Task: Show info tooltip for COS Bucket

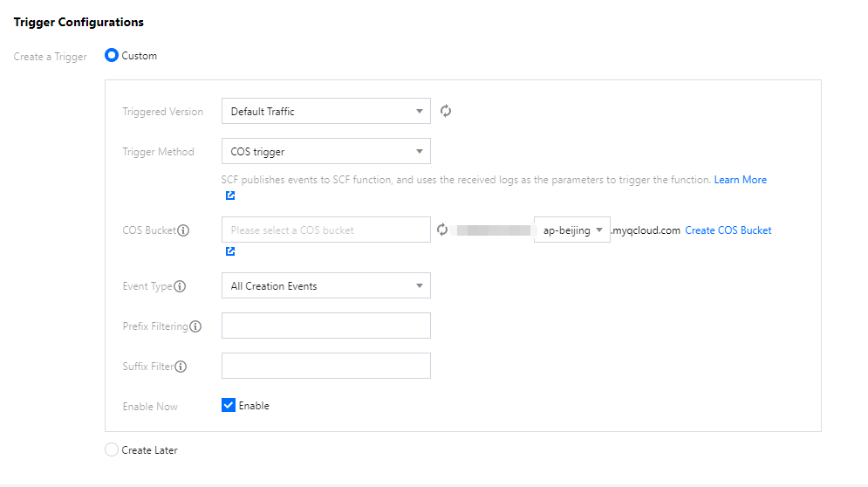Action: 183,231
